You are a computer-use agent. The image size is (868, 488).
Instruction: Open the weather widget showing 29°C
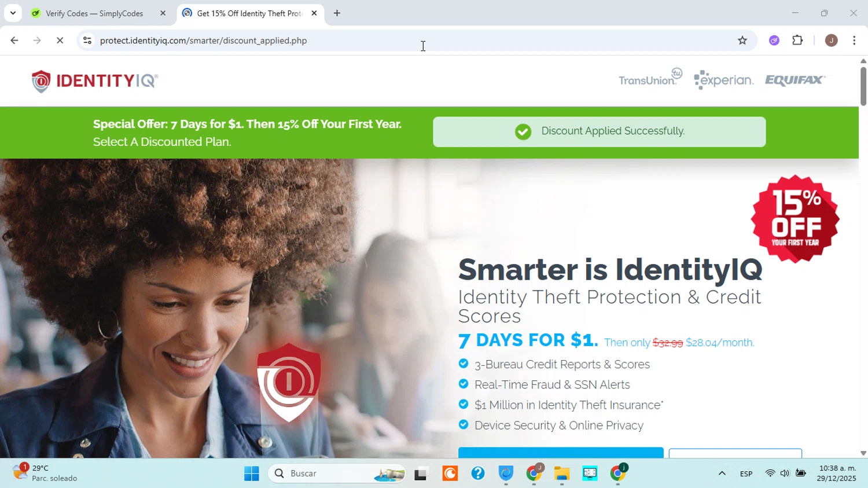click(x=45, y=473)
